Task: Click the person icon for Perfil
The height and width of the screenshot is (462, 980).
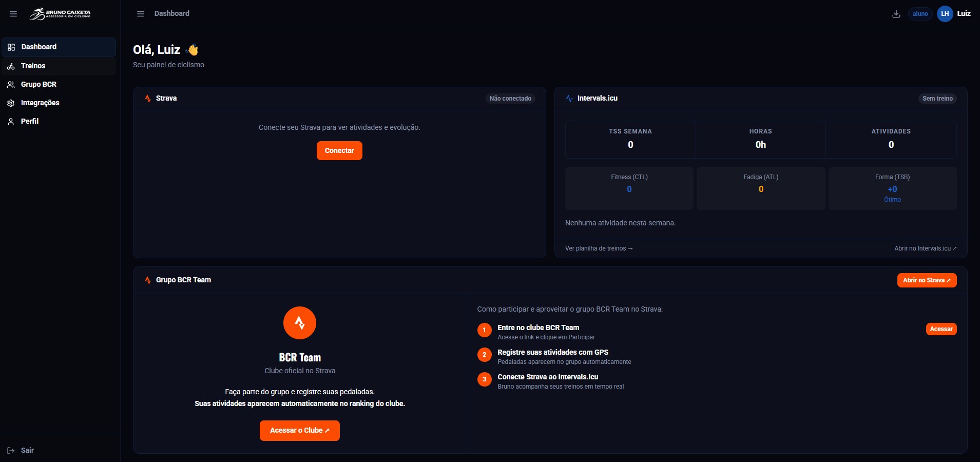Action: (11, 122)
